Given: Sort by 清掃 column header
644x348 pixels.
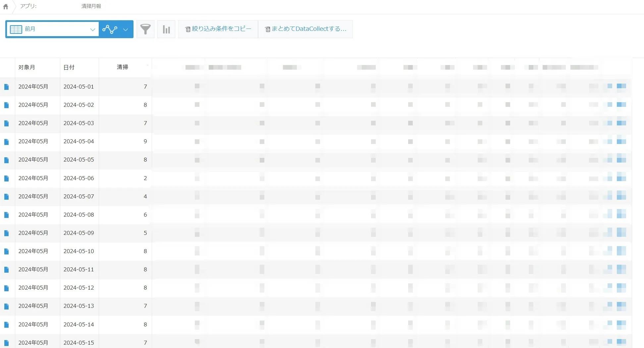Looking at the screenshot, I should pos(122,67).
